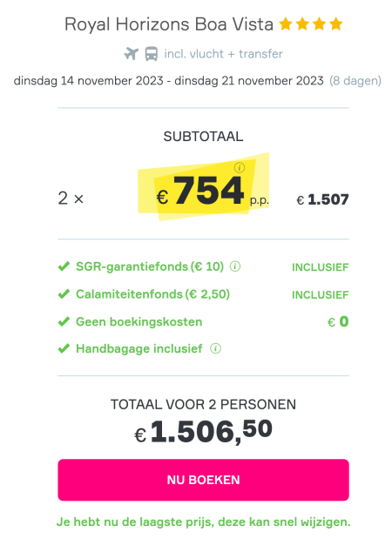Click incl. vlucht + transfer text
This screenshot has height=539, width=392.
tap(223, 54)
